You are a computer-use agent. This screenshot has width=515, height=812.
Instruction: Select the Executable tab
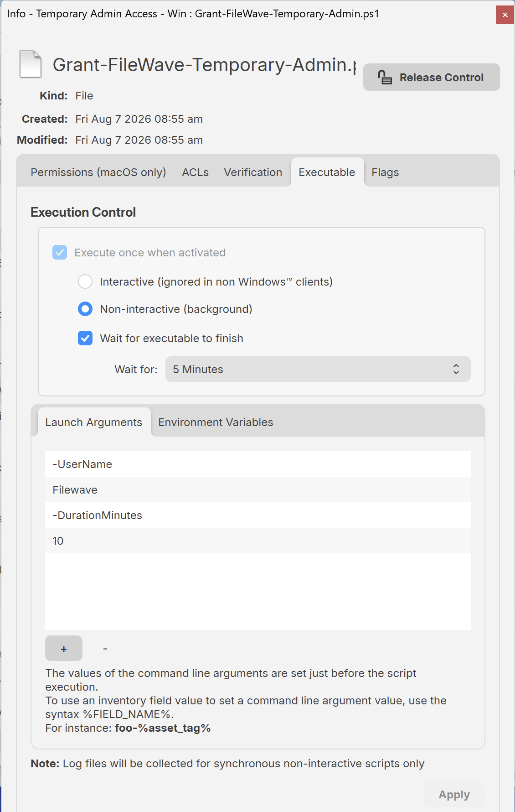pyautogui.click(x=327, y=172)
